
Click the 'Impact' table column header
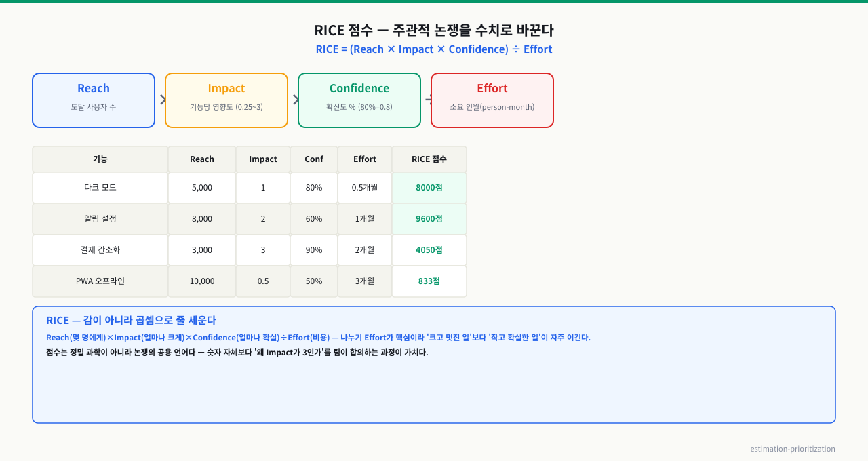[263, 159]
